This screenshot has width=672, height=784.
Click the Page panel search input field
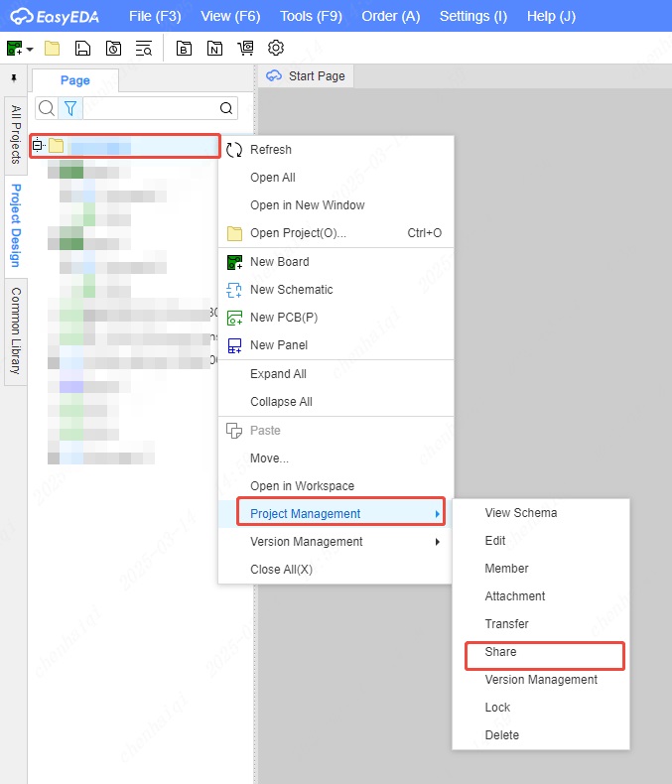[149, 108]
